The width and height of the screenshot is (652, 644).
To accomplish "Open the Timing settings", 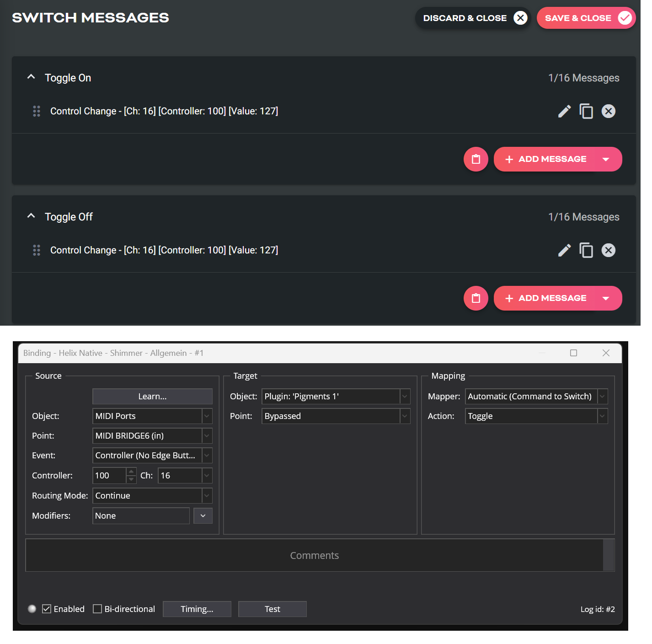I will click(x=197, y=609).
